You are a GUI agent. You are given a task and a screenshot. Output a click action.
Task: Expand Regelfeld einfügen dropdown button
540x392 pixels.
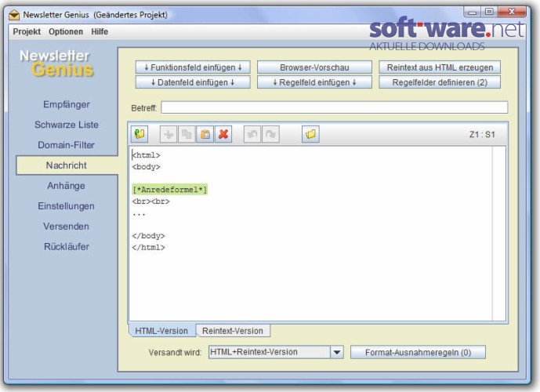[314, 82]
